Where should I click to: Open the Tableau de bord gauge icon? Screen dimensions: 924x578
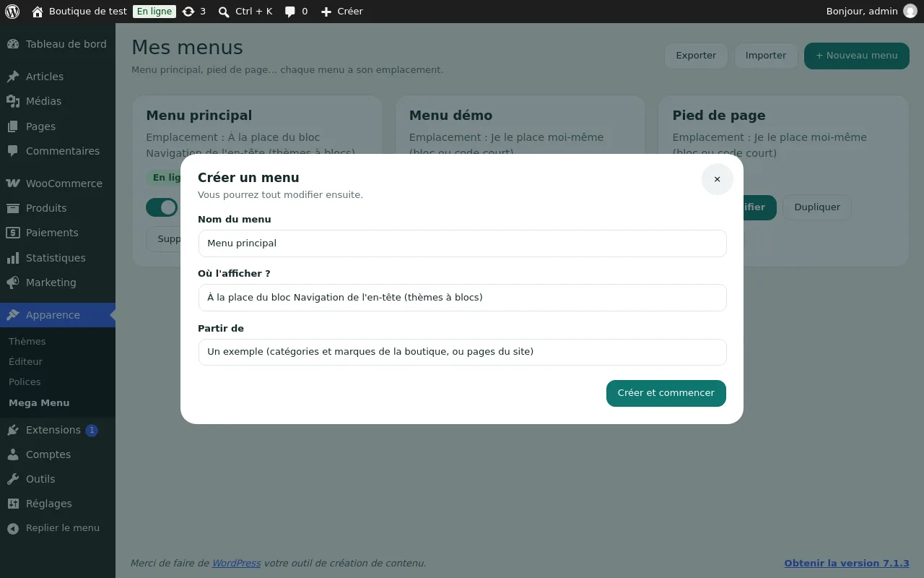13,44
